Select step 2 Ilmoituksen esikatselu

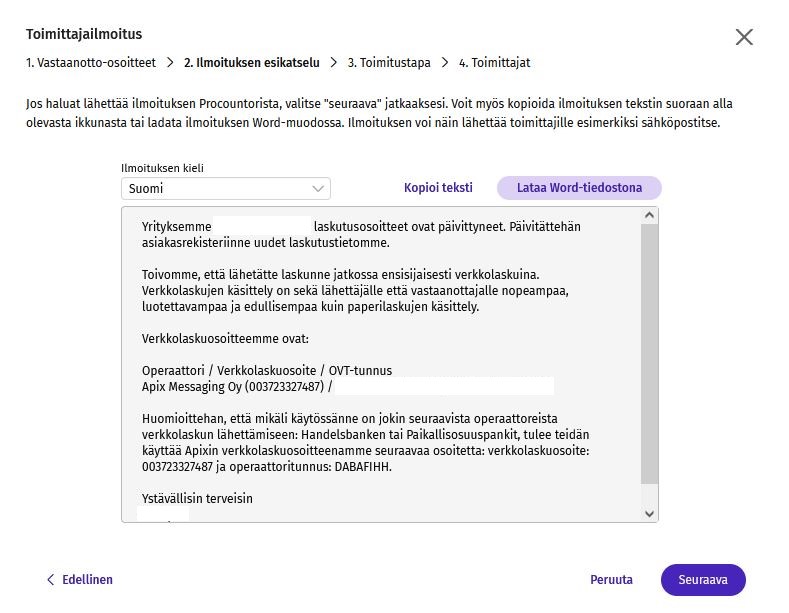click(252, 63)
